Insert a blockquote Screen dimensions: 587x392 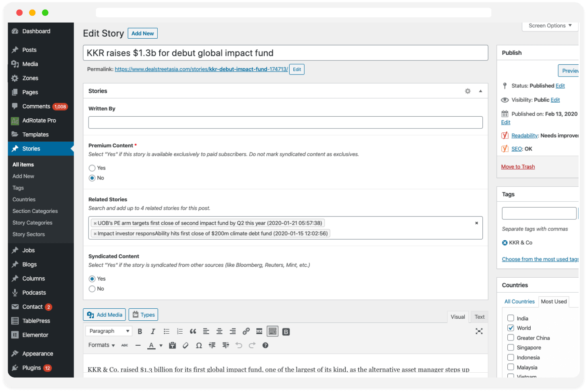click(x=193, y=331)
